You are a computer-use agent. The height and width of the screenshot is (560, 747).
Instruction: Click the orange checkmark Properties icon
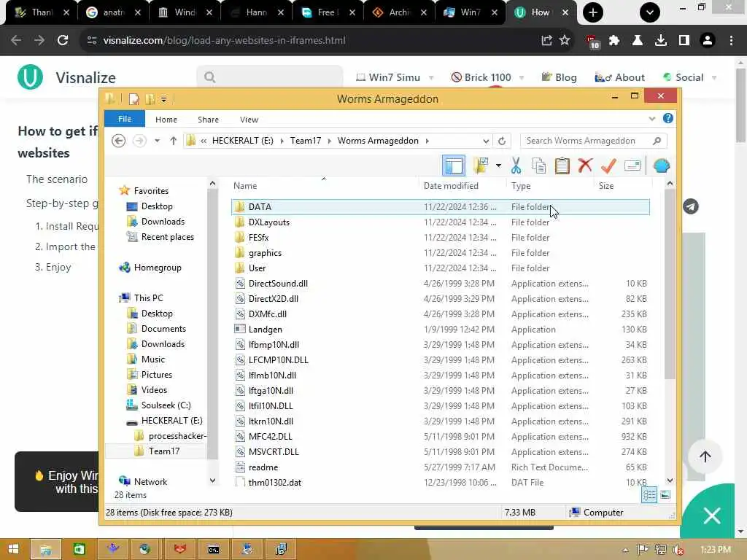(x=608, y=166)
